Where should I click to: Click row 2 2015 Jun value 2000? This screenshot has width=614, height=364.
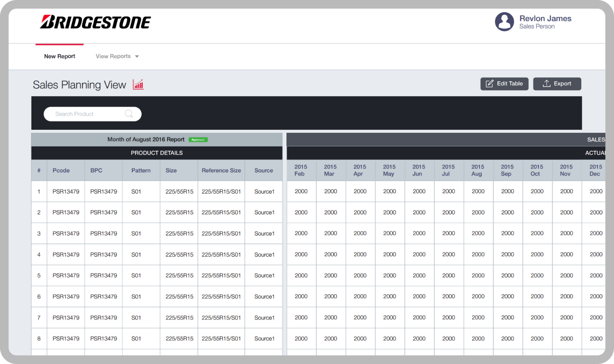[419, 212]
